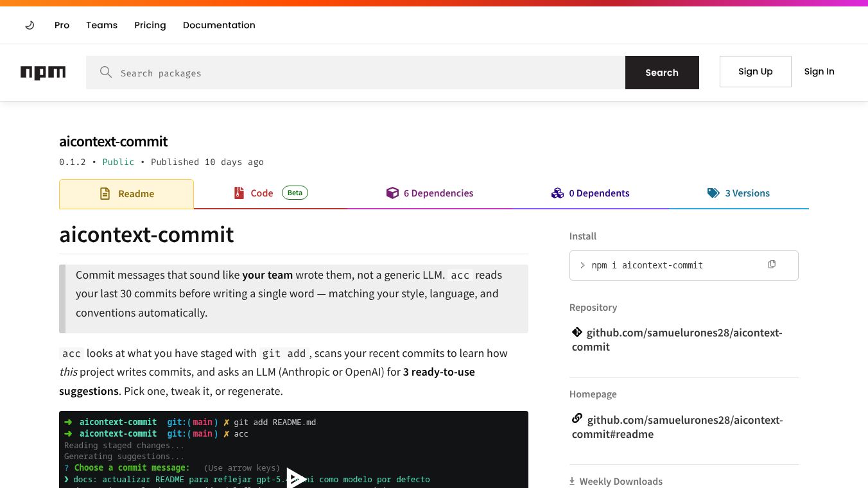Click the npm logo
868x488 pixels.
(x=43, y=73)
